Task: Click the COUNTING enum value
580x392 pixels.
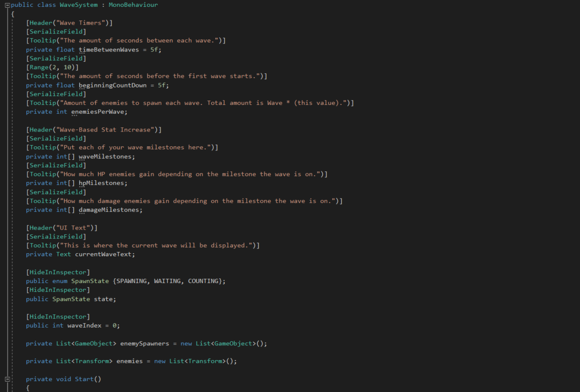Action: tap(203, 281)
